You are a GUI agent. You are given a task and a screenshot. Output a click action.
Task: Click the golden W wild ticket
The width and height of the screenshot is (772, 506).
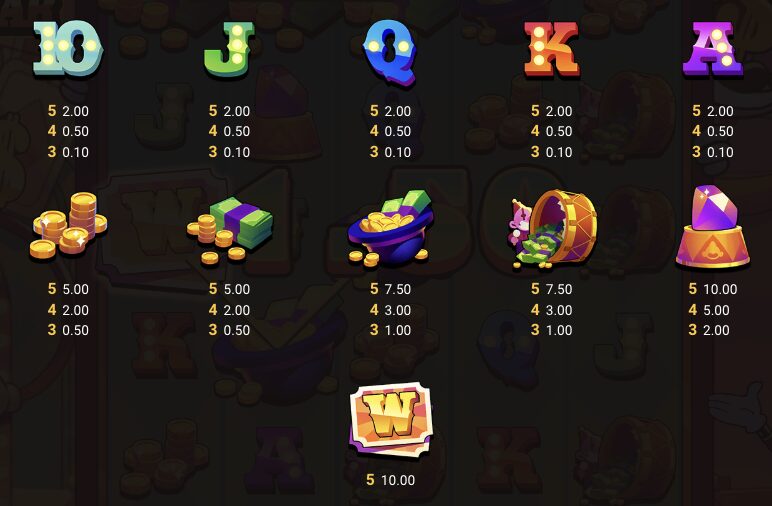(391, 420)
